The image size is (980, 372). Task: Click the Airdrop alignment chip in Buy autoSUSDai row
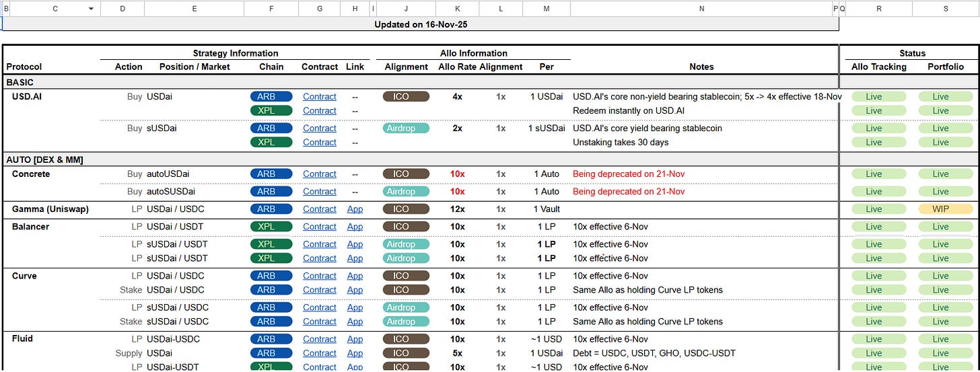point(406,191)
